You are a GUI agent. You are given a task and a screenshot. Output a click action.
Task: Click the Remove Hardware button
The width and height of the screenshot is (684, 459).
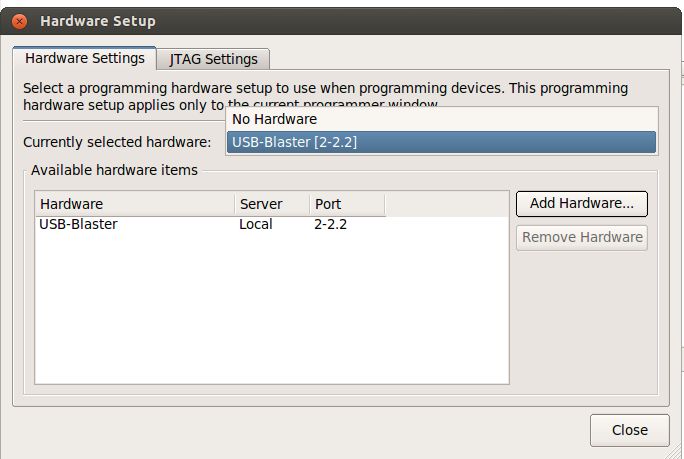(582, 237)
